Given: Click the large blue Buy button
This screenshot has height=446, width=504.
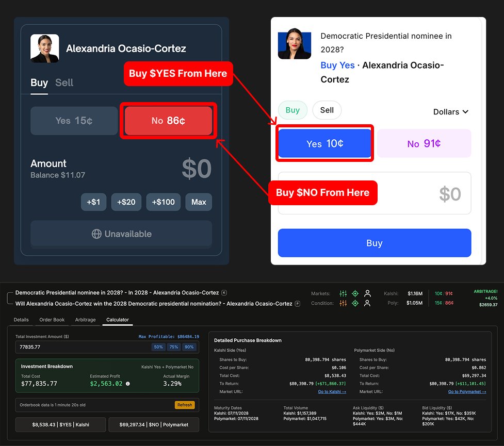Looking at the screenshot, I should [x=375, y=243].
